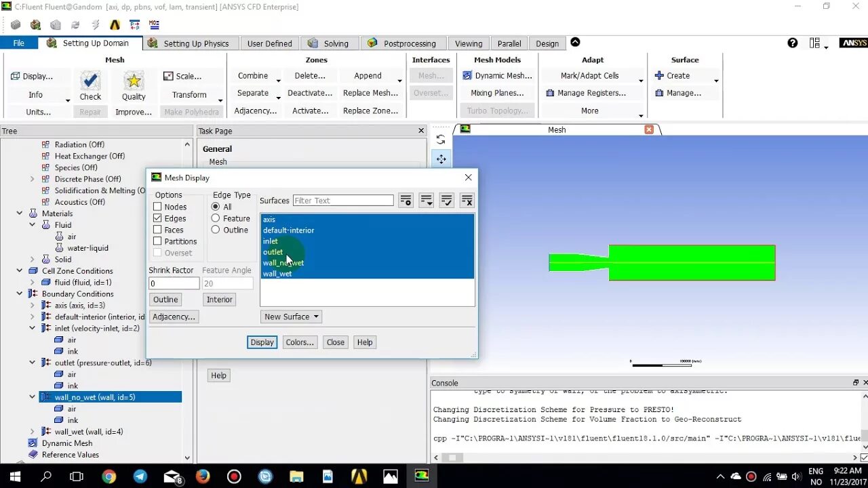
Task: Select the Feature edge type radio
Action: [216, 218]
